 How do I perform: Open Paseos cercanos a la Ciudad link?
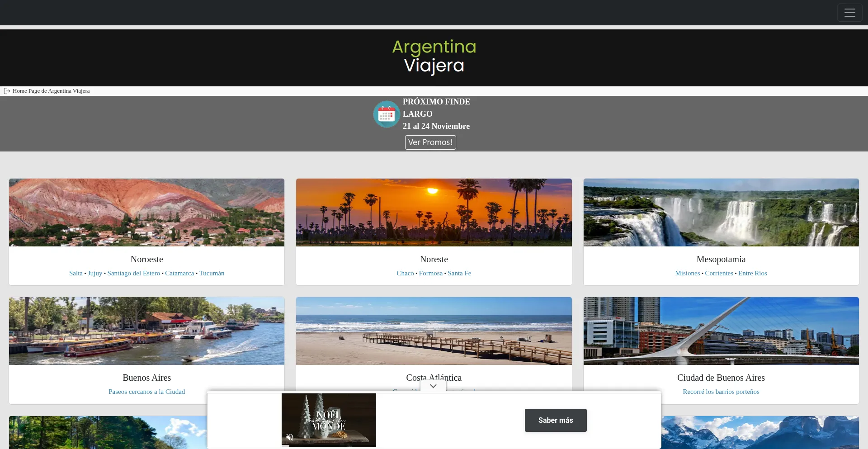coord(147,392)
